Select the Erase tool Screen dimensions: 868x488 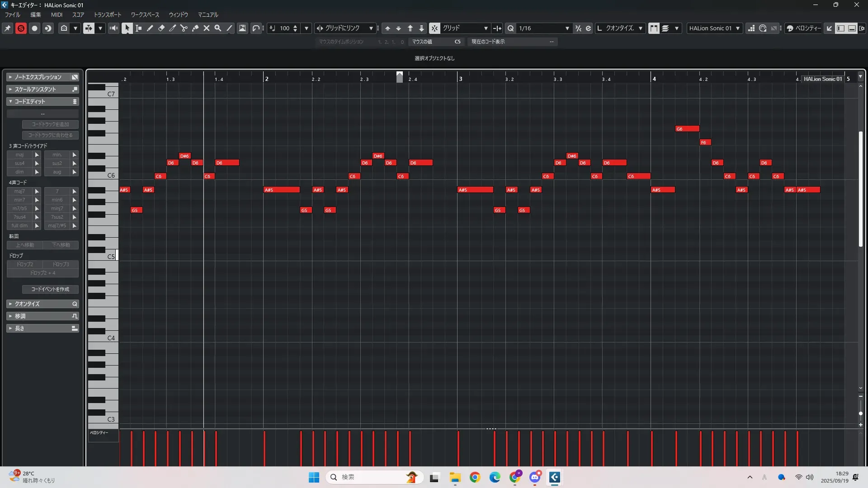pos(161,28)
